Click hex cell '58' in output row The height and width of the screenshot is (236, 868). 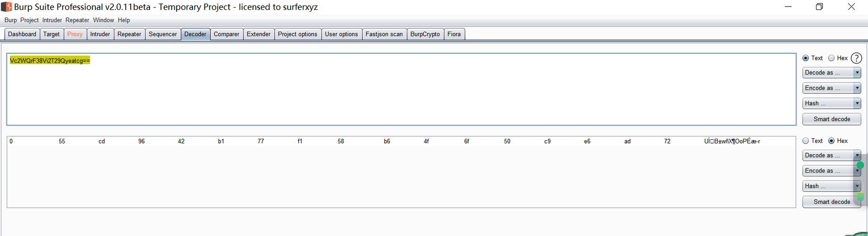pyautogui.click(x=341, y=141)
